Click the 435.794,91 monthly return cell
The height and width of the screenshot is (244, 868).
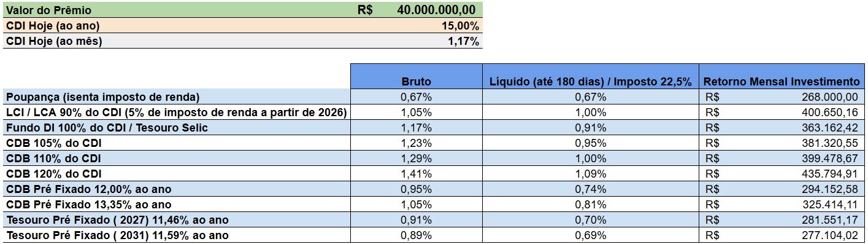tap(782, 173)
